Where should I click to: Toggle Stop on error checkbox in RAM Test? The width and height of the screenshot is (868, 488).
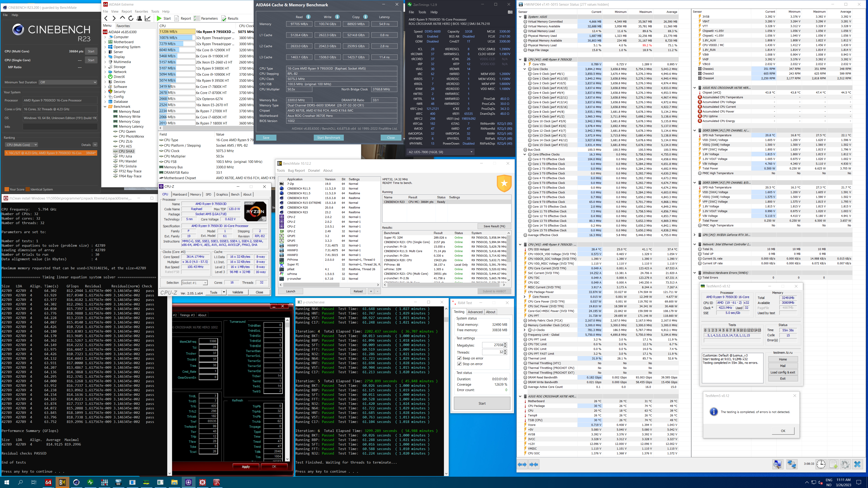[459, 364]
